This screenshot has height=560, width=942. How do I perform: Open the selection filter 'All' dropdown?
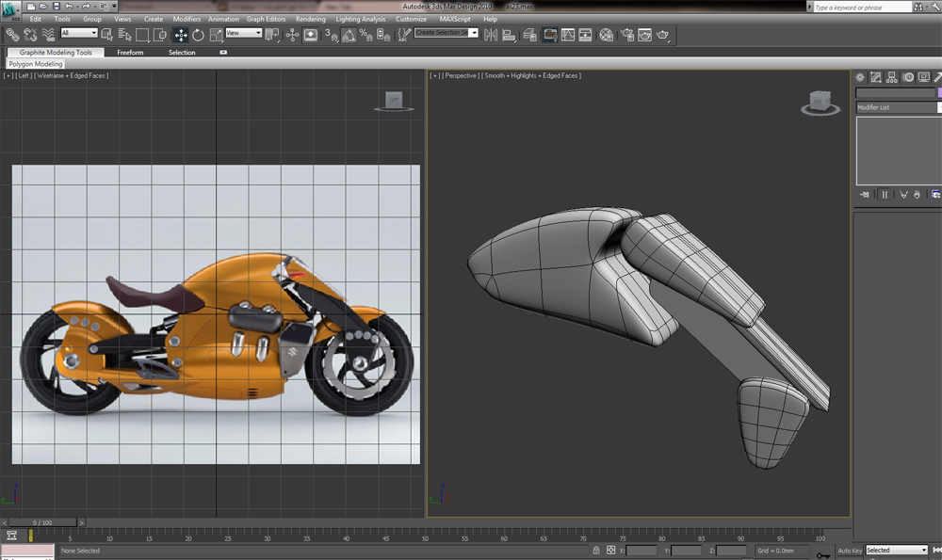click(79, 33)
